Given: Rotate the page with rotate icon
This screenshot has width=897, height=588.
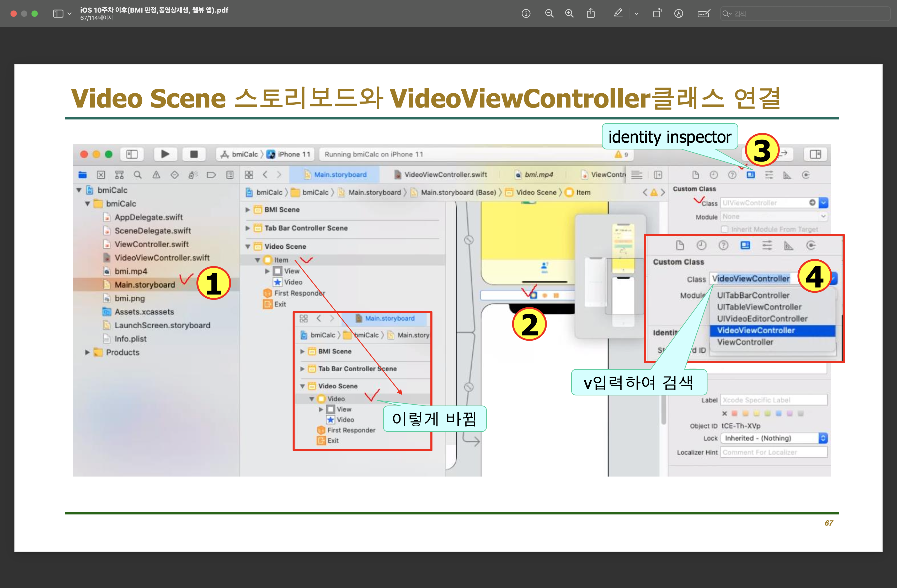Looking at the screenshot, I should (x=657, y=14).
